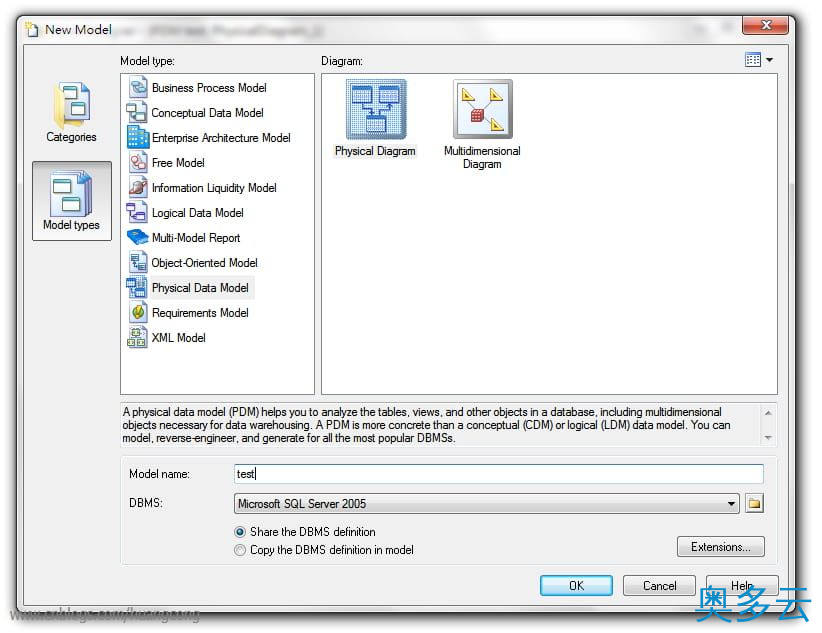
Task: Select the Model types view icon
Action: coord(71,201)
